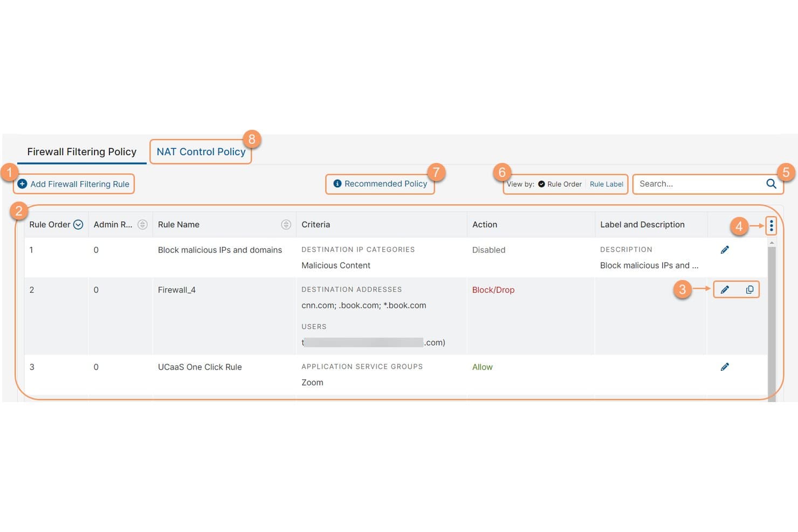Click the search magnifier icon
Image resolution: width=798 pixels, height=532 pixels.
pos(771,184)
